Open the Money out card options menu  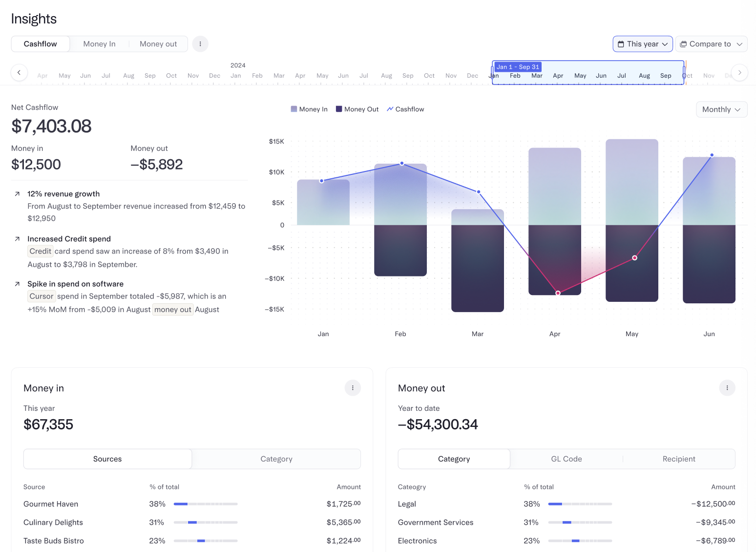pyautogui.click(x=727, y=388)
